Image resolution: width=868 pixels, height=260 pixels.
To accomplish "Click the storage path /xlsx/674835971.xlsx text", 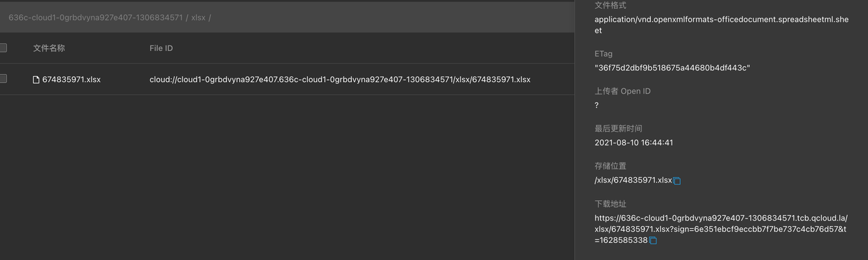I will [633, 180].
